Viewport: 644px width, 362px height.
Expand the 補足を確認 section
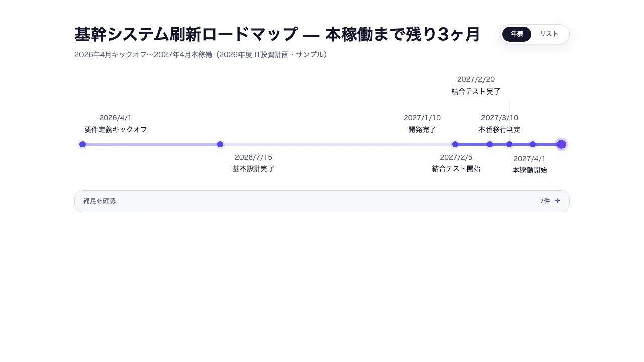click(x=322, y=201)
